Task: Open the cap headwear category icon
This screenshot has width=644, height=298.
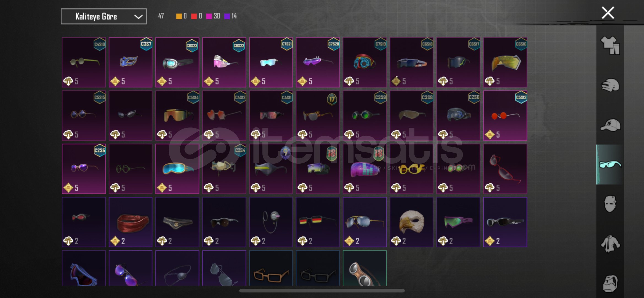Action: coord(610,125)
